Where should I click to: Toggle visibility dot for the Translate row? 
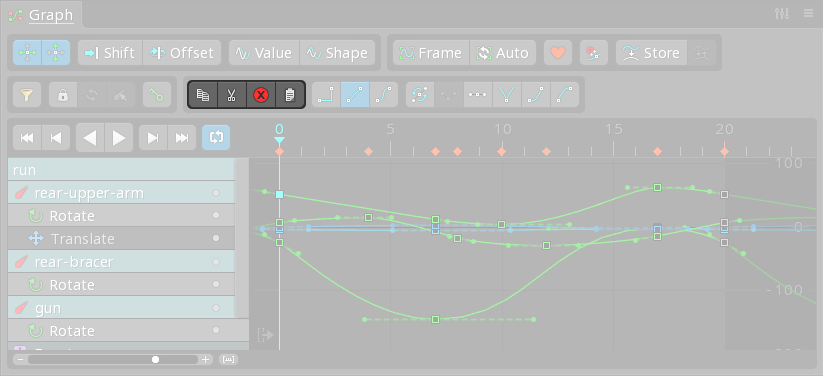pos(216,238)
